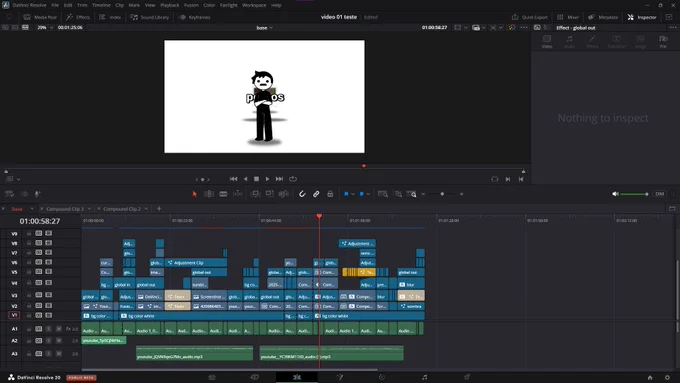Click Go to First Frame playback button
680x383 pixels.
(x=233, y=179)
